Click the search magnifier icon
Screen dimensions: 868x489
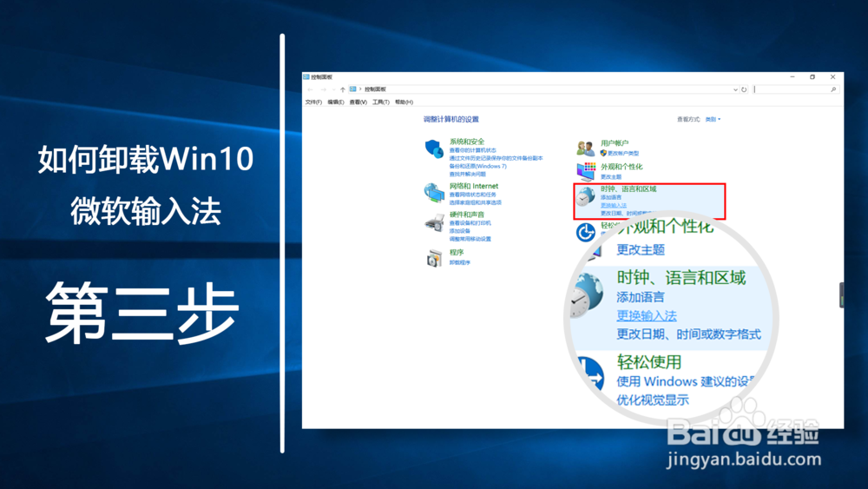coord(833,89)
